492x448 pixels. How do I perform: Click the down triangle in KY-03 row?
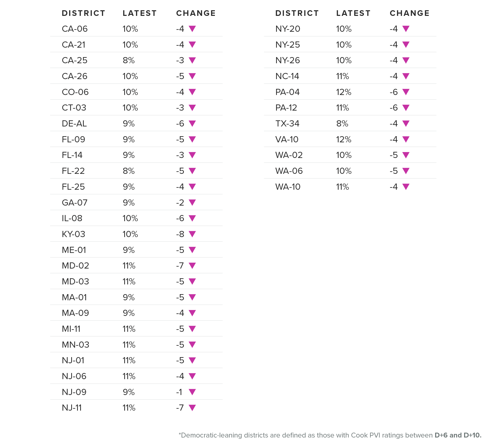[192, 234]
